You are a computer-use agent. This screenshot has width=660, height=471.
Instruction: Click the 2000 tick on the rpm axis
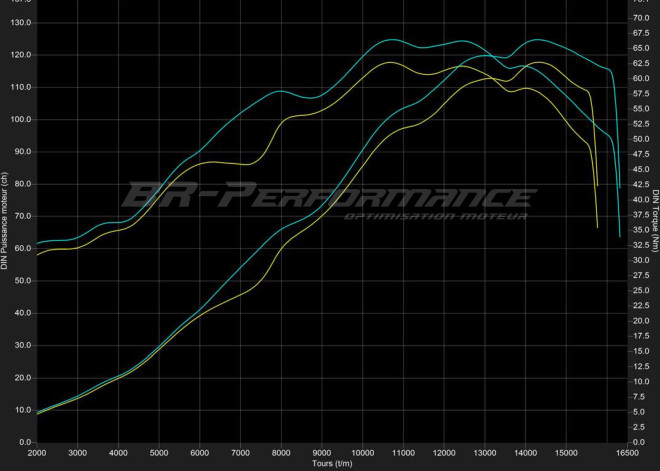(37, 452)
